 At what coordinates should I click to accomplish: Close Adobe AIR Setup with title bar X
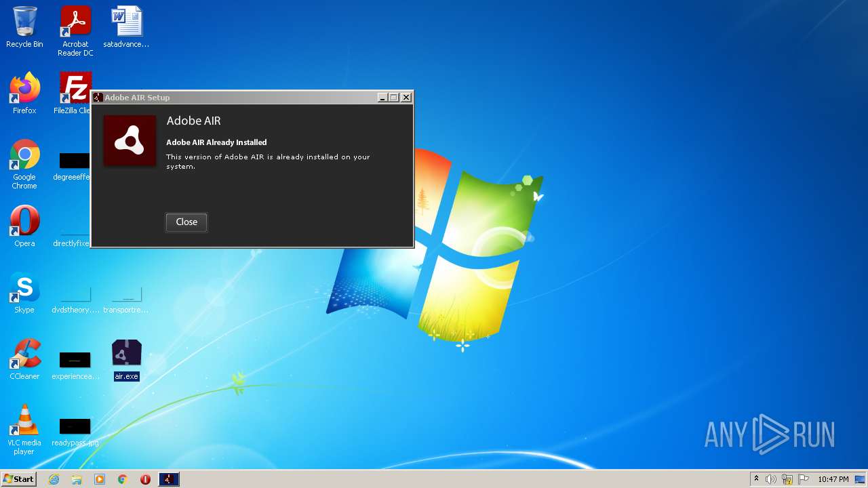(406, 98)
